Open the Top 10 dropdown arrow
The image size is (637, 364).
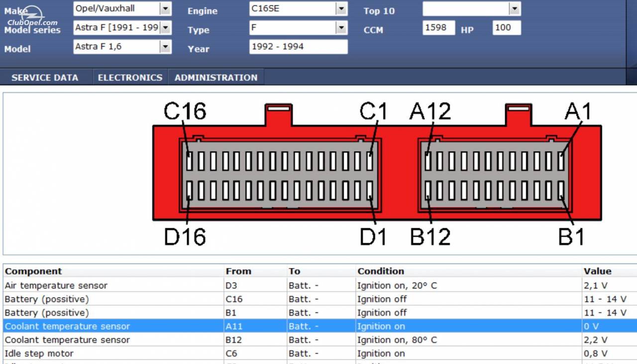pos(515,8)
